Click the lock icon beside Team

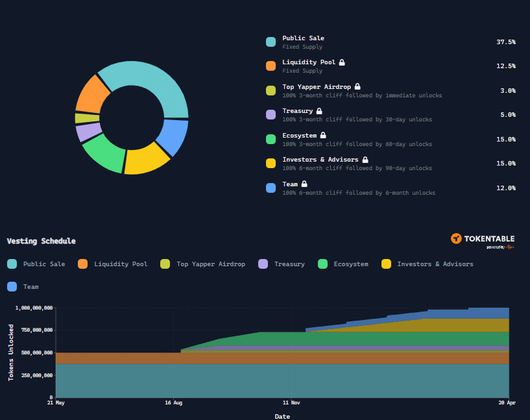tap(304, 184)
